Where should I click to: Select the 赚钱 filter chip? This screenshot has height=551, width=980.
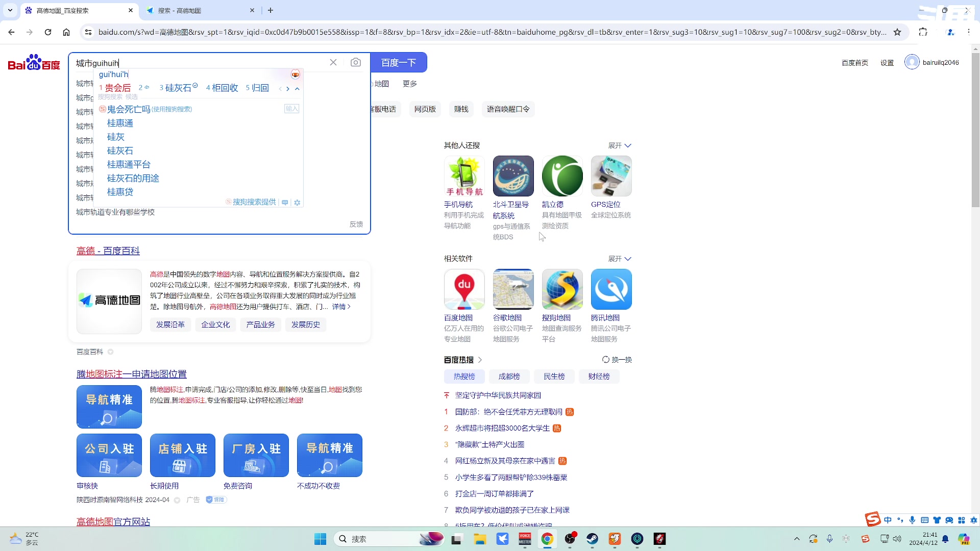click(x=461, y=109)
